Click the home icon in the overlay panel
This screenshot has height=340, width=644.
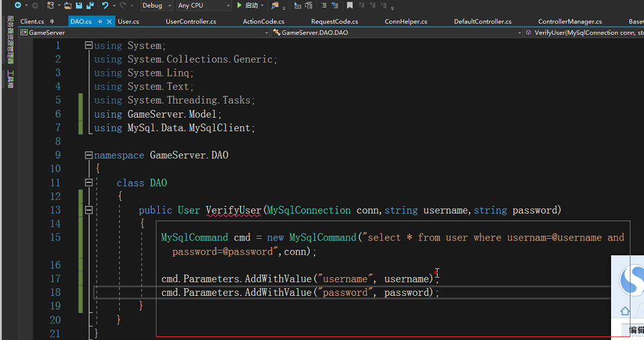pos(625,311)
